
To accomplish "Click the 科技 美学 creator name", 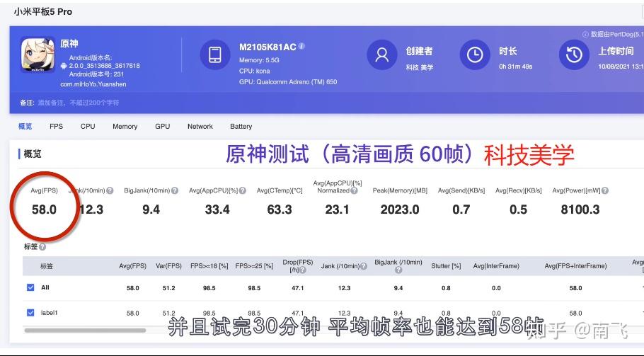I will (420, 67).
